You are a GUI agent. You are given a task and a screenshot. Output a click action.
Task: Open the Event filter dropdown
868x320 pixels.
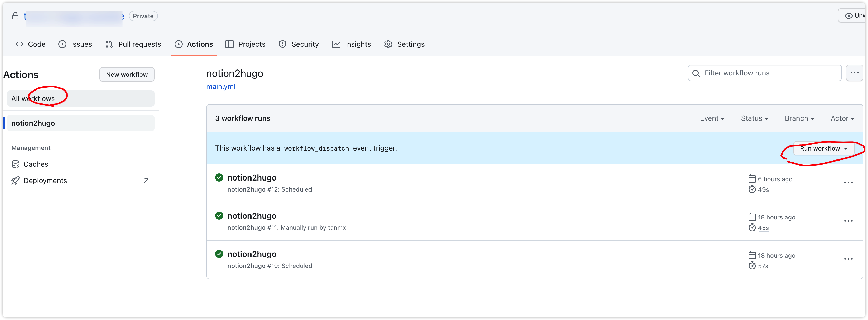pyautogui.click(x=712, y=118)
